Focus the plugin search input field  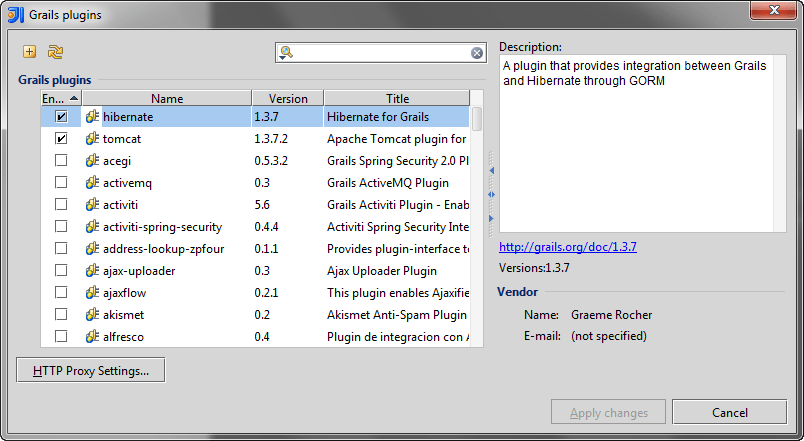pyautogui.click(x=380, y=53)
